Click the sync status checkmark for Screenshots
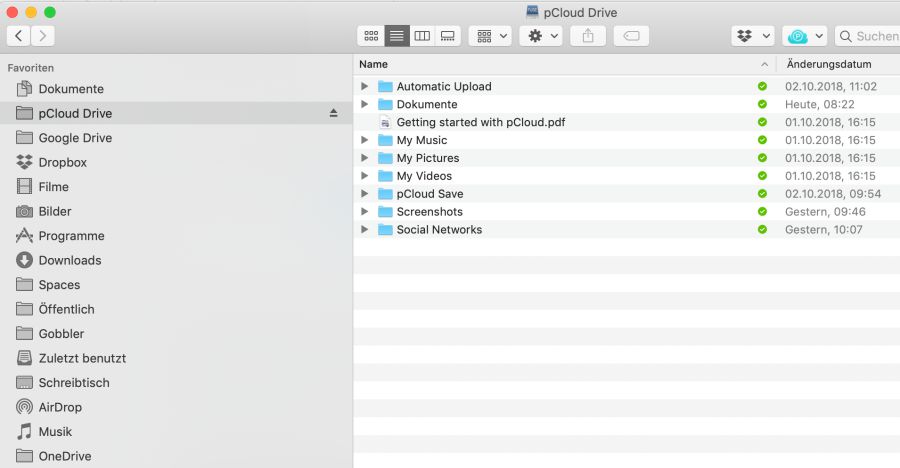 762,211
